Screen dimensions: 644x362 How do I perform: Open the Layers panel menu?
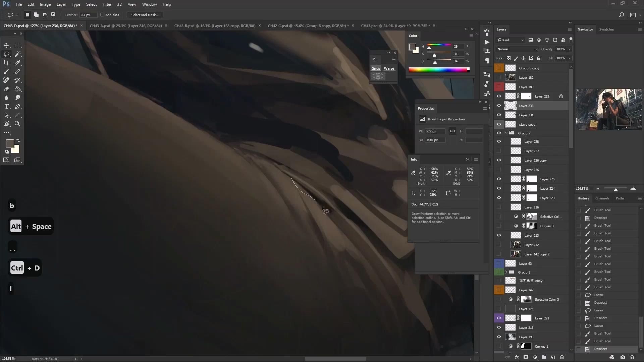tap(570, 29)
